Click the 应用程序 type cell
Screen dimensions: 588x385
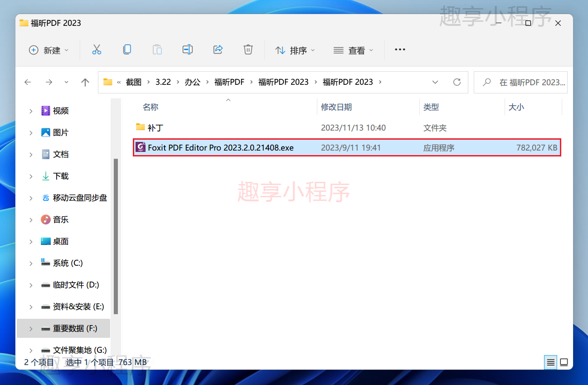pos(439,148)
